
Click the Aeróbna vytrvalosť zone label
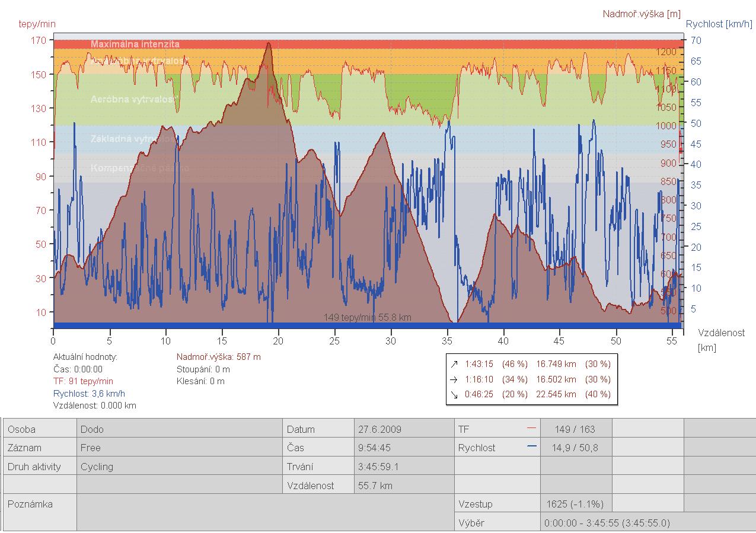coord(134,99)
